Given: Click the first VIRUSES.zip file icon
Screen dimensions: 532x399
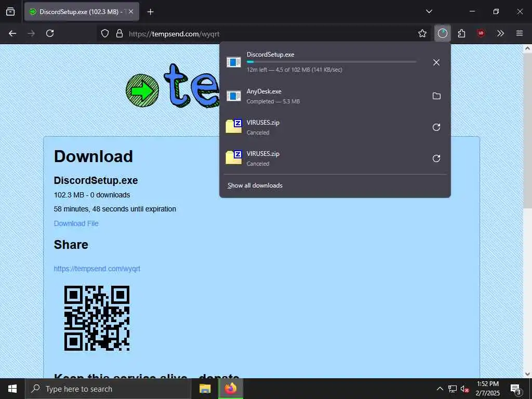Looking at the screenshot, I should point(234,127).
